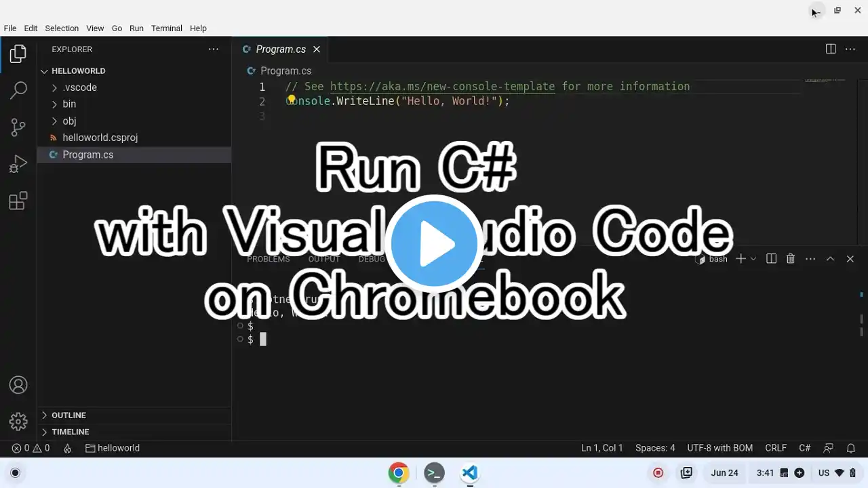This screenshot has height=488, width=868.
Task: Open the File menu
Action: coord(10,28)
